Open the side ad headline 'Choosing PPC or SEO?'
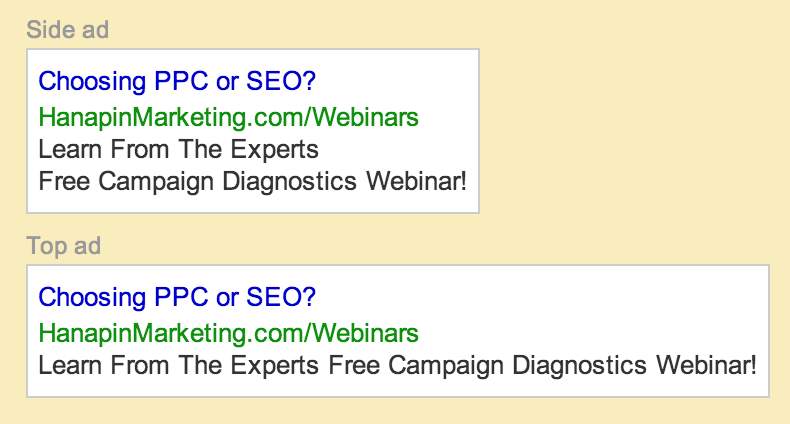This screenshot has width=790, height=424. 177,82
